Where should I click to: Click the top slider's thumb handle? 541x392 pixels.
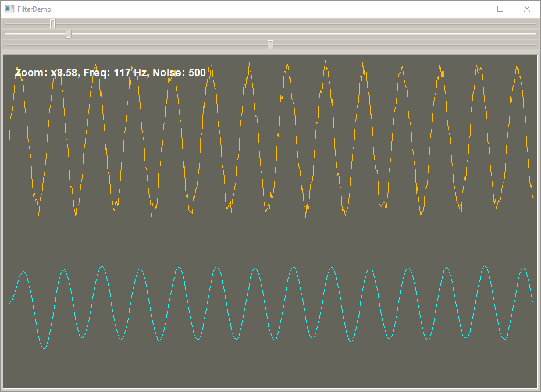[52, 23]
